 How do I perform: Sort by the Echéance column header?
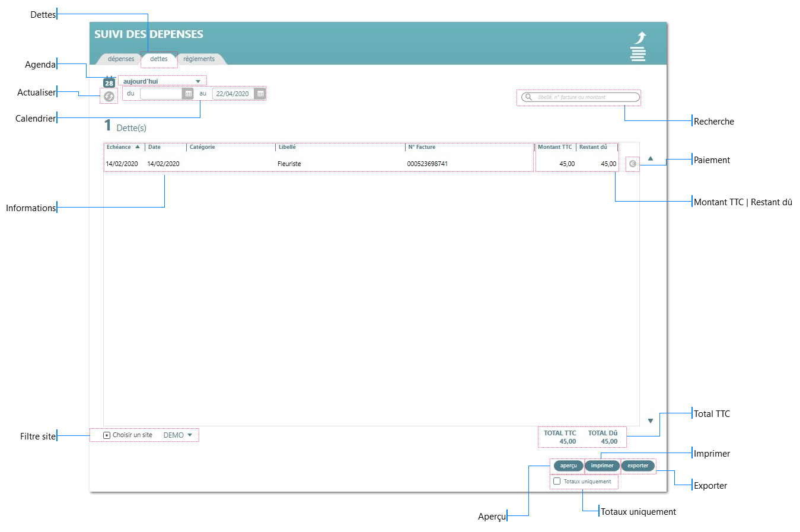(123, 147)
